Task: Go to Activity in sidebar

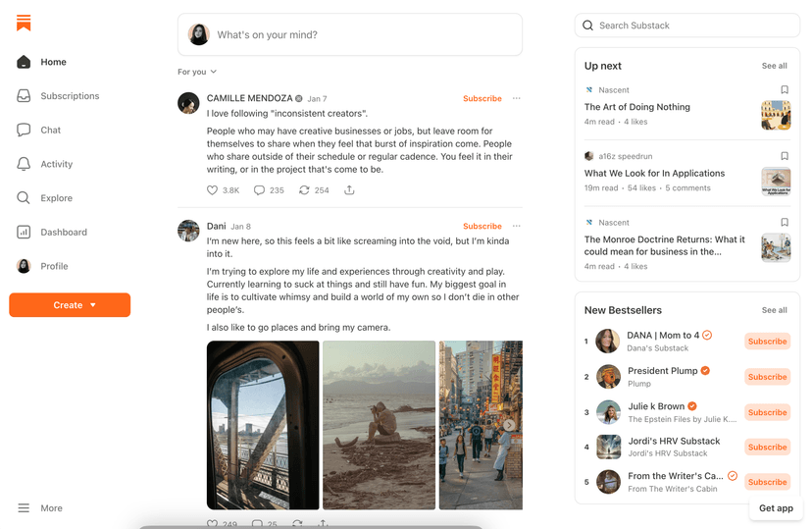Action: pos(57,164)
